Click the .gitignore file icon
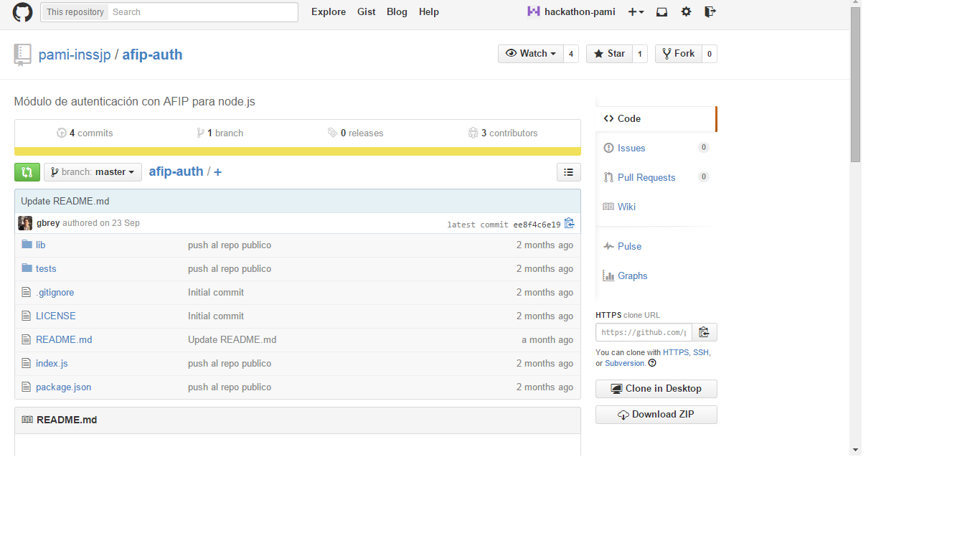This screenshot has height=551, width=980. (27, 292)
